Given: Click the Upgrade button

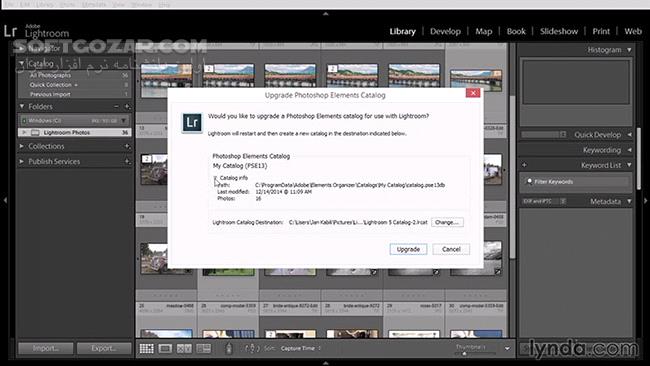Looking at the screenshot, I should [x=408, y=249].
